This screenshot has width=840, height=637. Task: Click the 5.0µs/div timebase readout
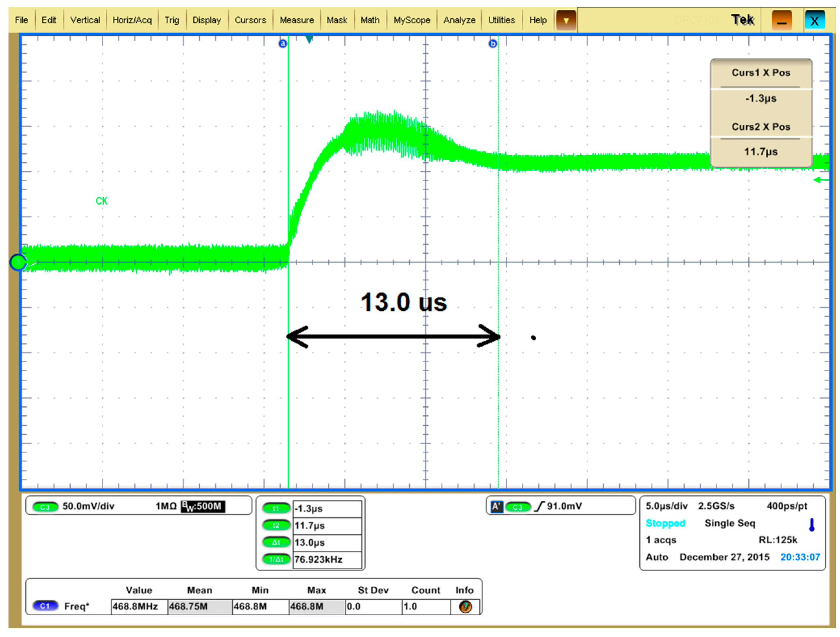pos(667,506)
